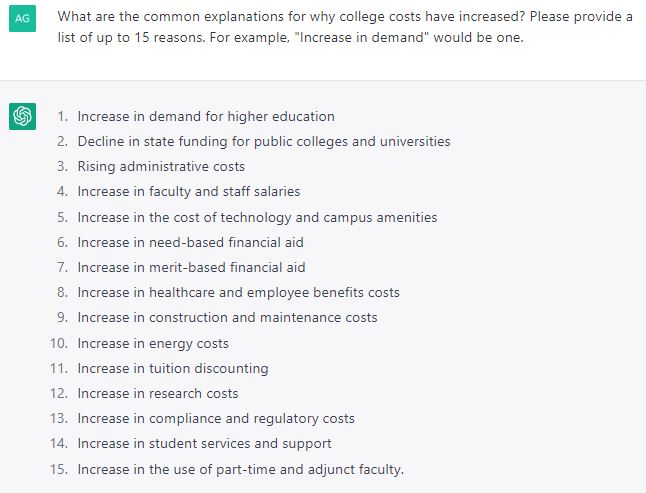Click the technology and campus amenities item
Image resolution: width=646 pixels, height=493 pixels.
[x=257, y=217]
